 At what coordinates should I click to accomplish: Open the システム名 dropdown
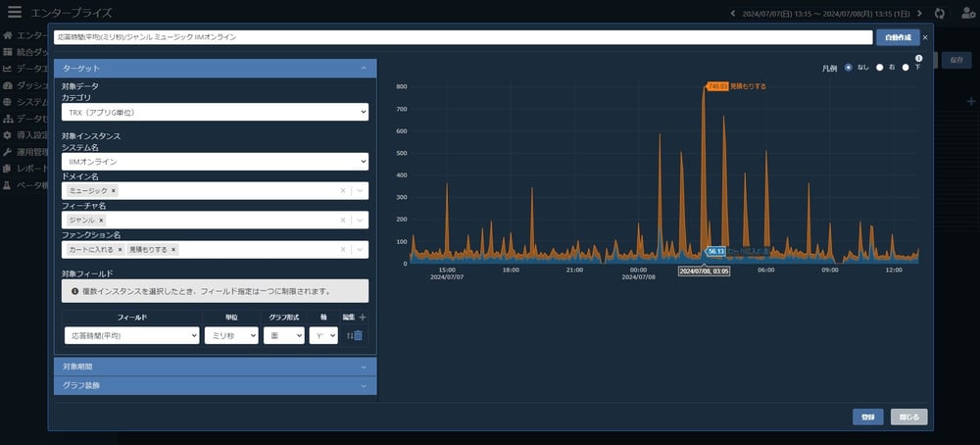click(x=215, y=161)
